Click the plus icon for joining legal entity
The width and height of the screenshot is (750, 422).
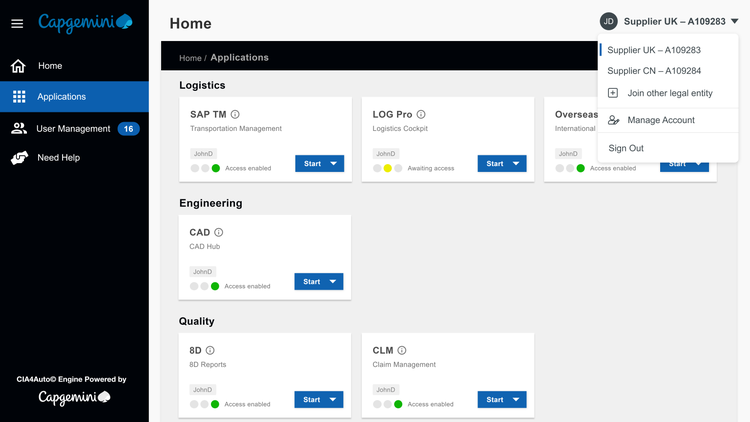[x=613, y=93]
